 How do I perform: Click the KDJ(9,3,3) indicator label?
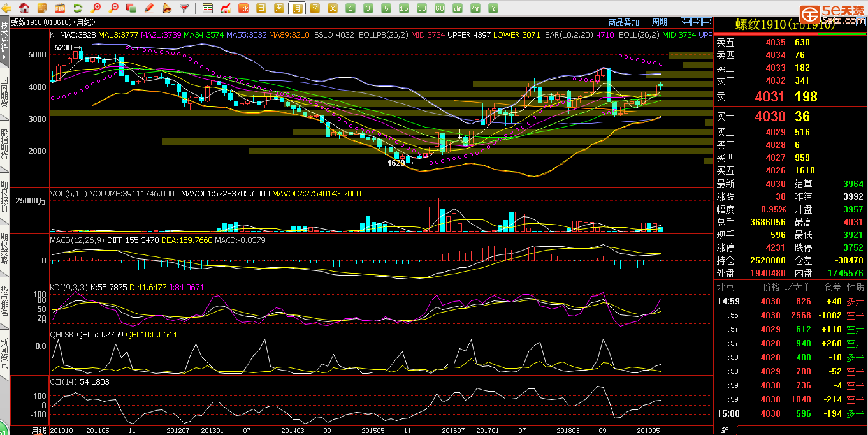point(68,288)
